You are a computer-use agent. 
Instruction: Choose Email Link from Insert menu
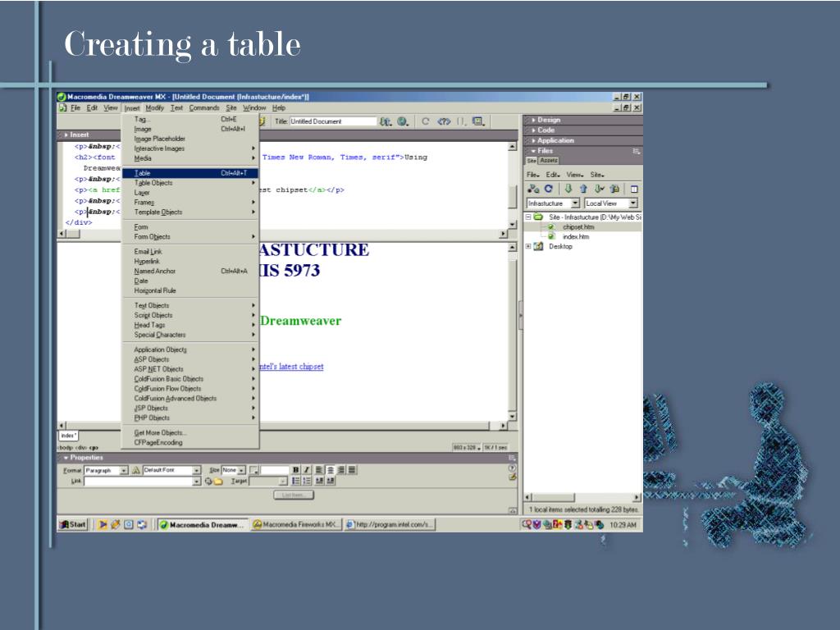click(x=190, y=251)
